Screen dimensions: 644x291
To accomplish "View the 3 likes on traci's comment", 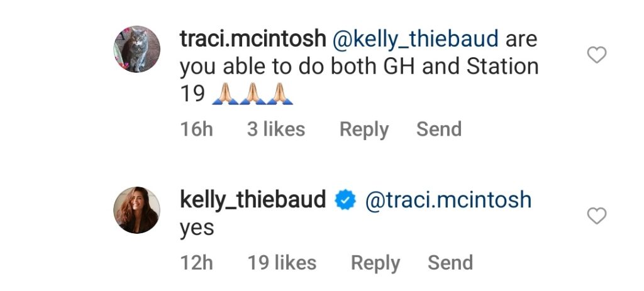I will point(276,129).
